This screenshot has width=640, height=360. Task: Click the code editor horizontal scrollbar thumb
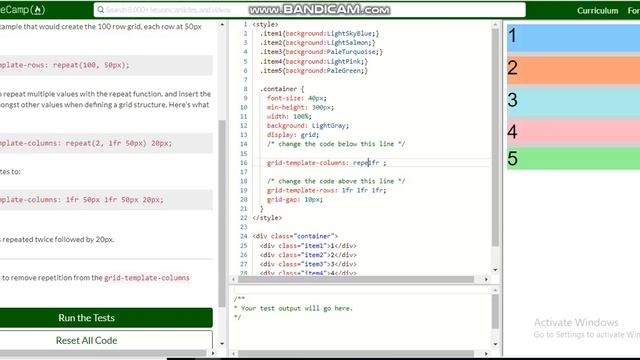click(x=356, y=280)
